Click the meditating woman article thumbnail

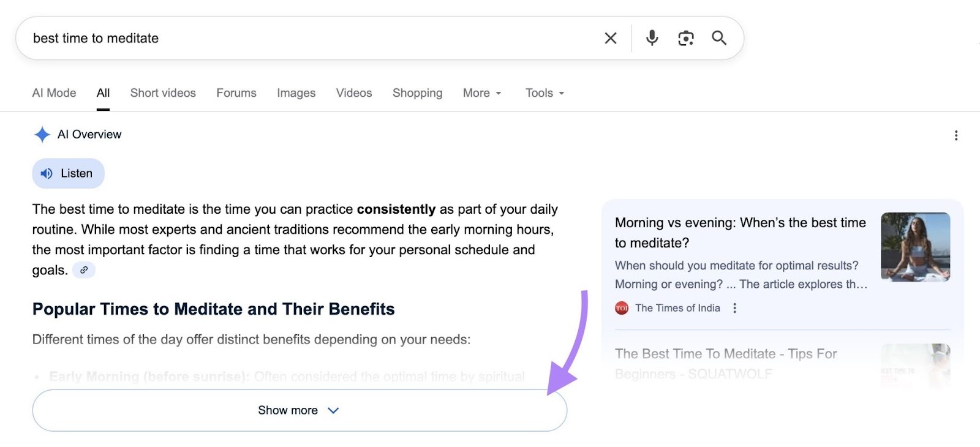point(914,247)
